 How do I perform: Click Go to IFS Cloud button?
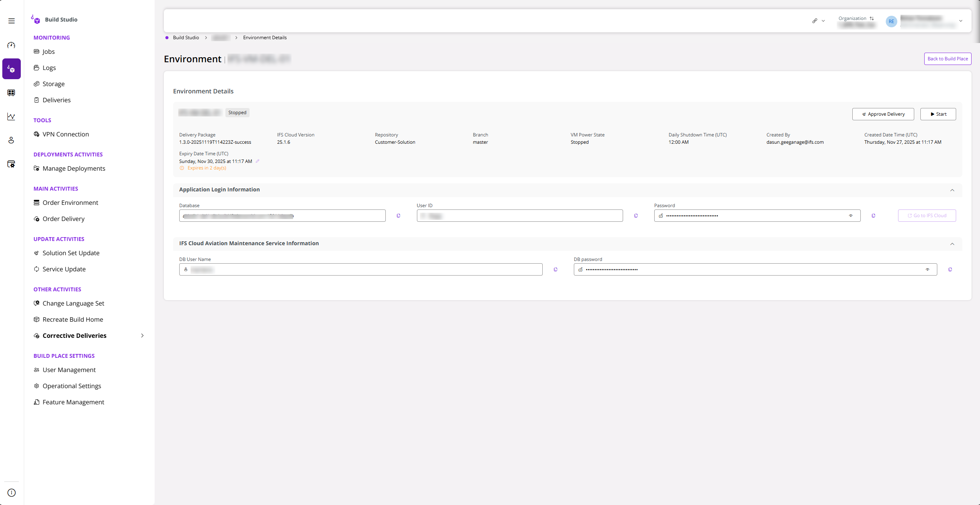(927, 216)
